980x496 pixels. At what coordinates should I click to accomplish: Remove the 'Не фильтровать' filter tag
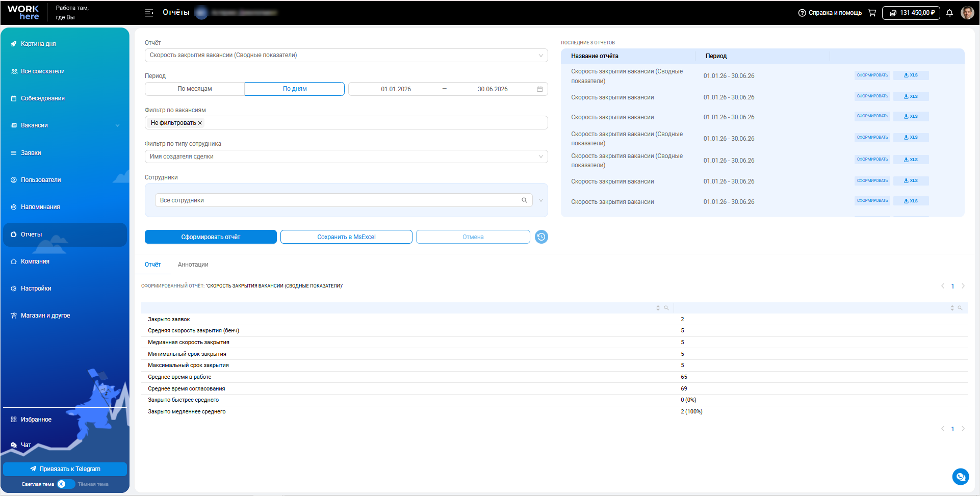point(200,123)
